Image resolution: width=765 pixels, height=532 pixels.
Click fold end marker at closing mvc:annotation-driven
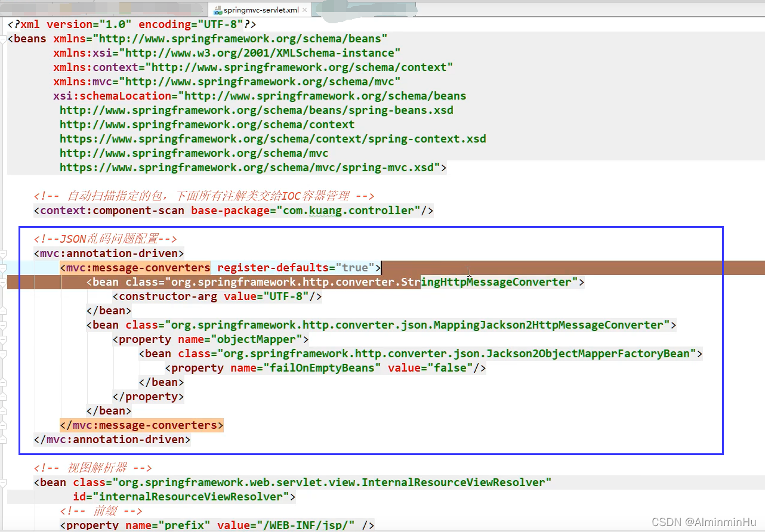coord(2,440)
